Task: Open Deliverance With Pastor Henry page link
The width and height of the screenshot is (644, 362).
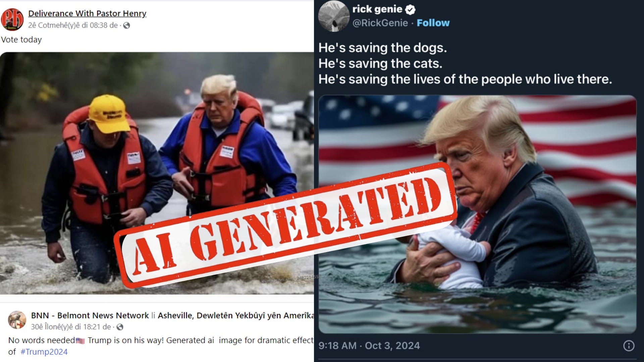Action: coord(87,13)
